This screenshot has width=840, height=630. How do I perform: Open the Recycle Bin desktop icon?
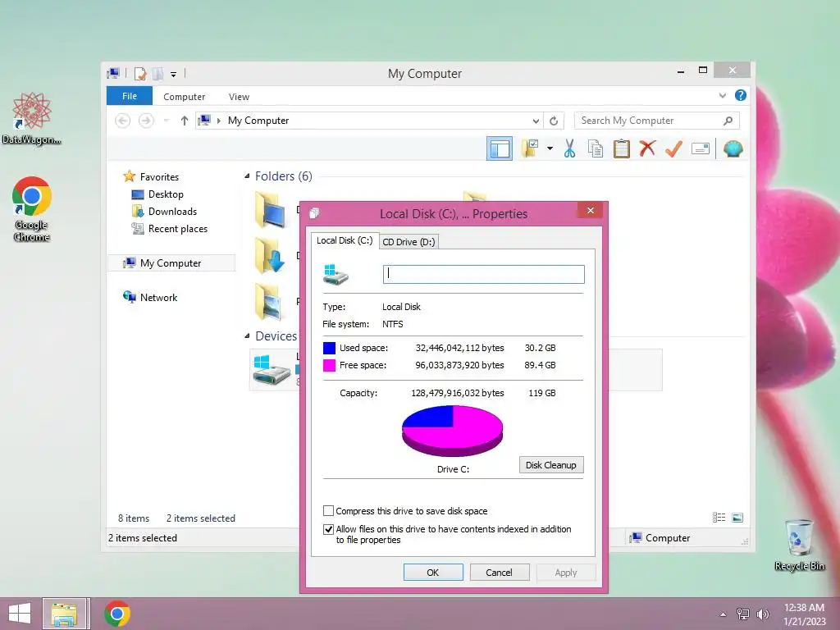point(800,545)
